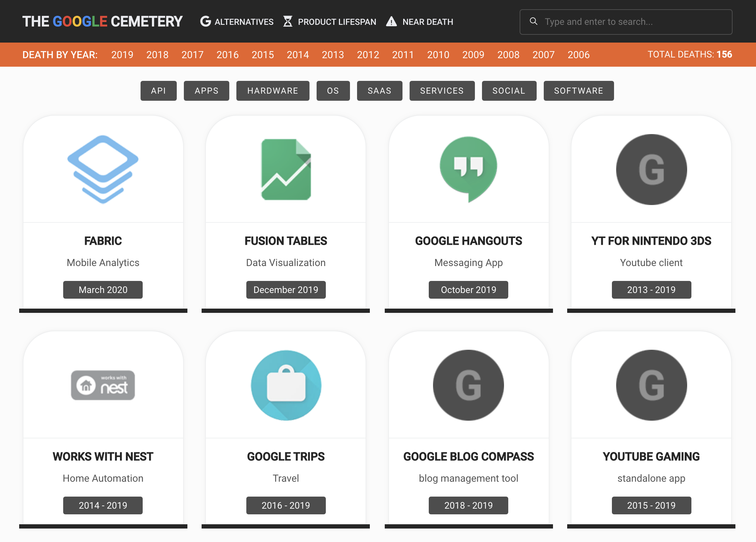Image resolution: width=756 pixels, height=542 pixels.
Task: Jump to the 2006 death year
Action: click(x=578, y=55)
